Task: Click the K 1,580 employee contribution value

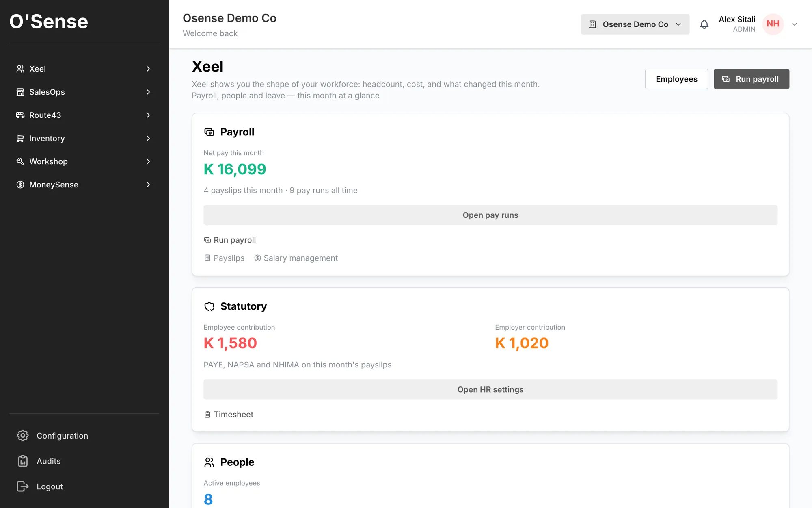Action: 230,343
